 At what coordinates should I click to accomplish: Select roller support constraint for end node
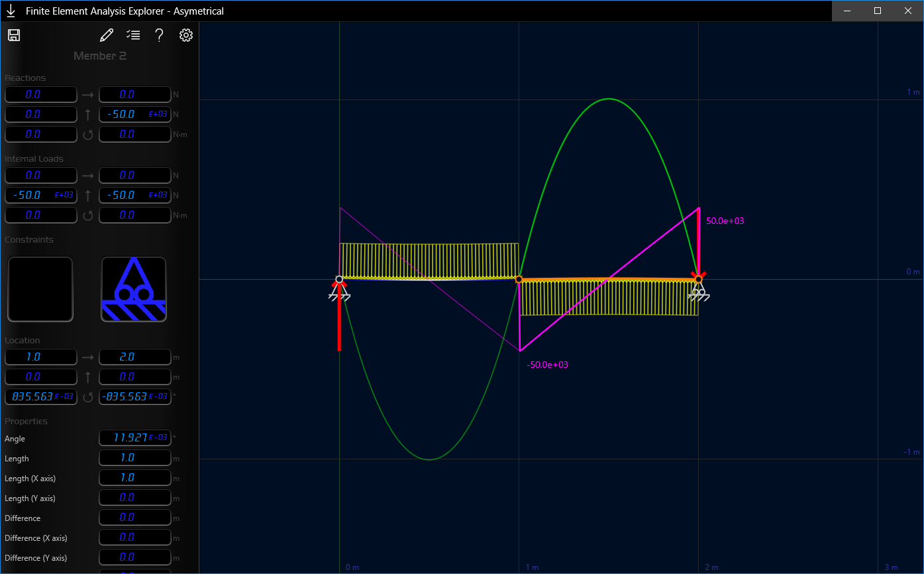(x=134, y=289)
